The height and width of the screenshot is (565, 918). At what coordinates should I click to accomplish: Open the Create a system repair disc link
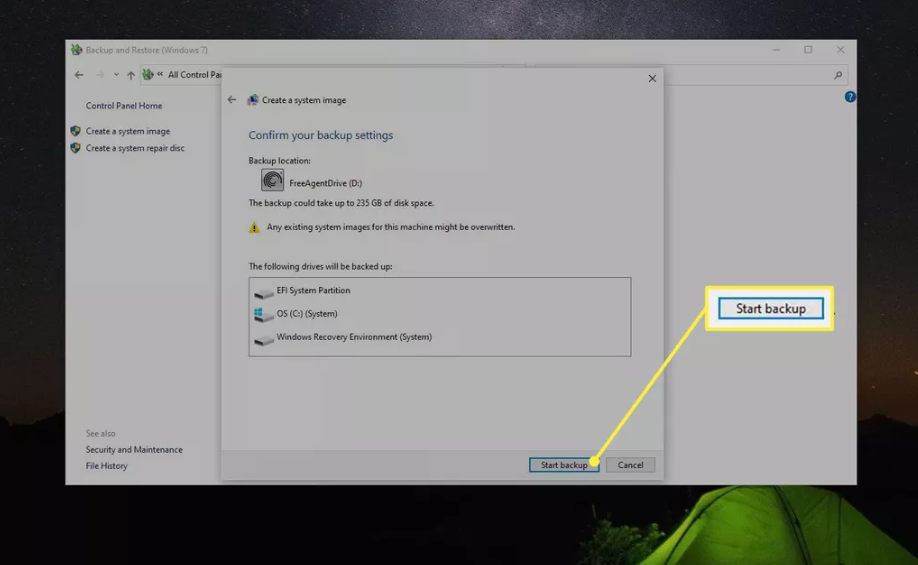pyautogui.click(x=135, y=148)
